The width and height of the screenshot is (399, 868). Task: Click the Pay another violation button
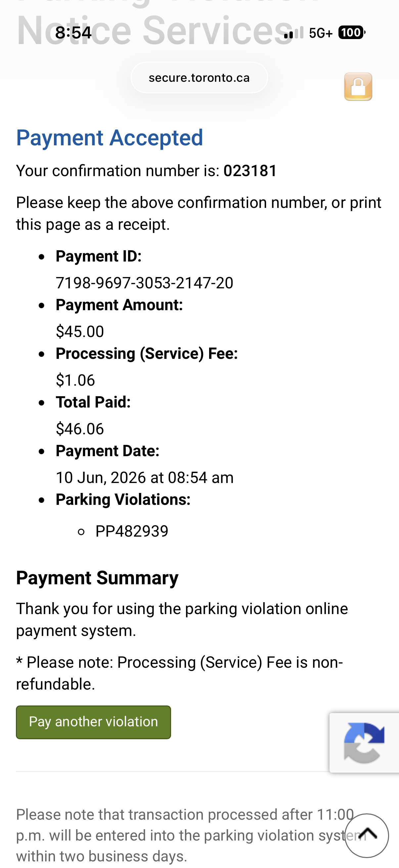tap(93, 722)
